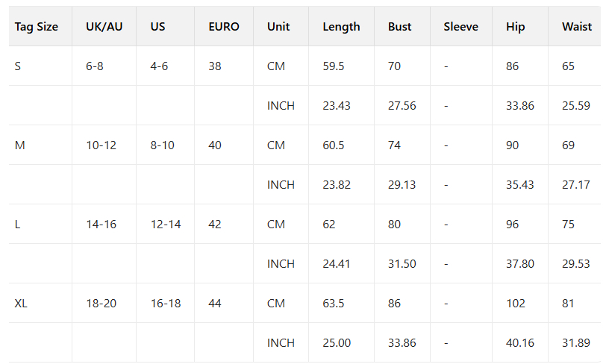Select the 40.16 hip inch value
Viewport: 609px width, 364px height.
pyautogui.click(x=519, y=343)
